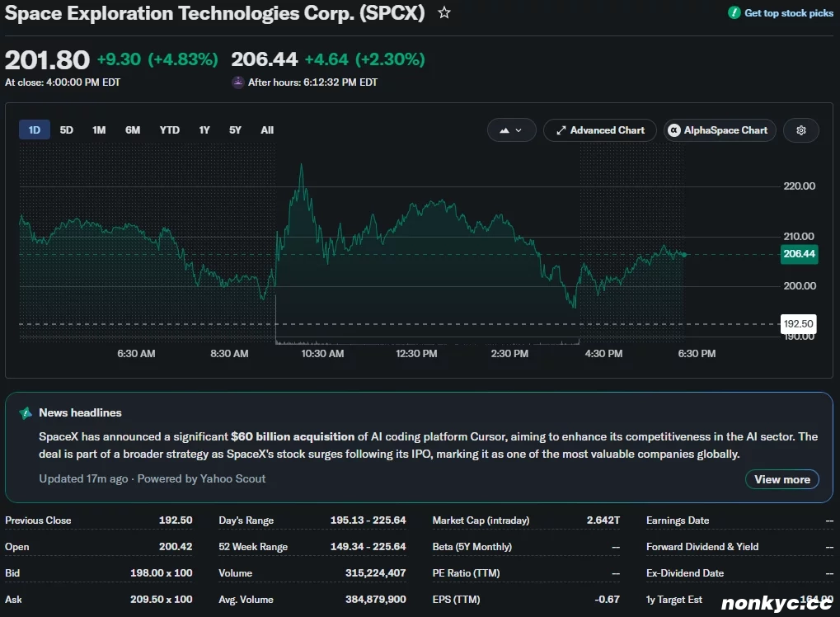Image resolution: width=840 pixels, height=617 pixels.
Task: Click Bid value 198.00 x 100
Action: 162,573
